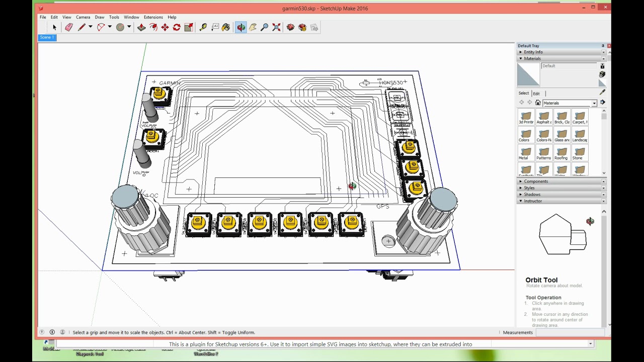Select the Text label tool
Image resolution: width=644 pixels, height=362 pixels.
[x=215, y=27]
